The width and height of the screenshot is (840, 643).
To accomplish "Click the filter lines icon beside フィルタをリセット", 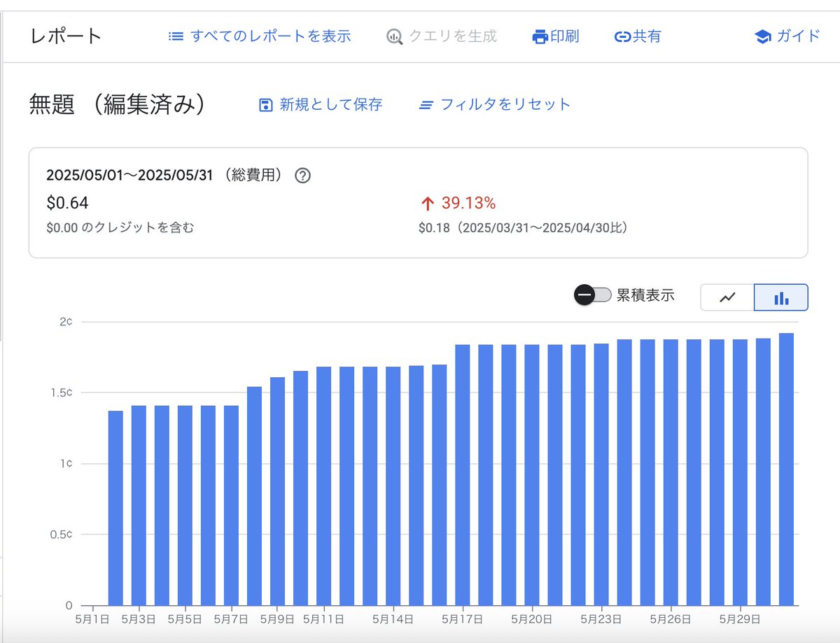I will click(x=426, y=106).
